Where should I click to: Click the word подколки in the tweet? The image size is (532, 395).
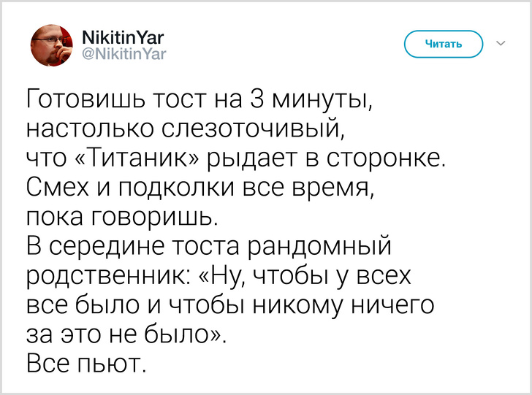(158, 188)
